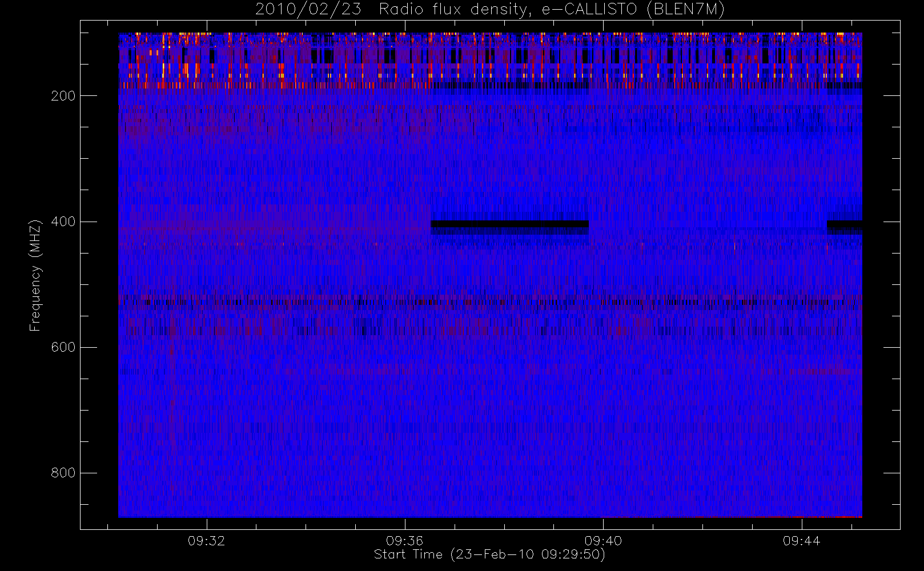This screenshot has height=571, width=924.
Task: Click the 09:36 time tick label
Action: [x=404, y=541]
